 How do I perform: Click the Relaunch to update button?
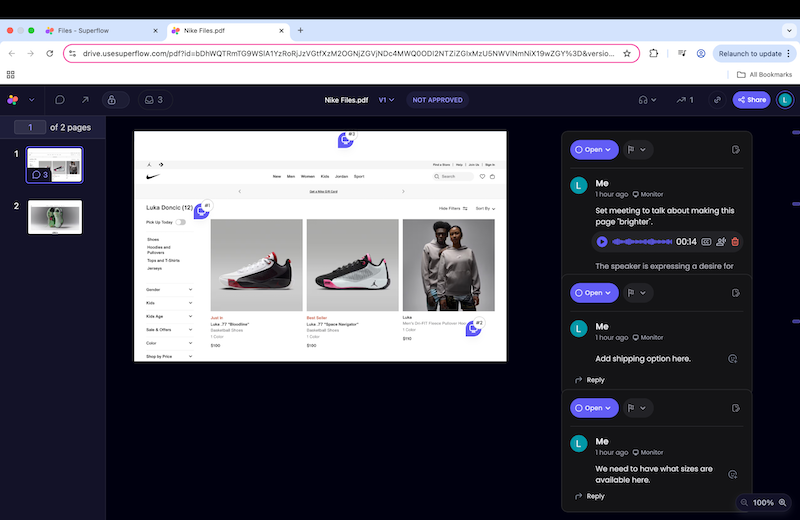754,54
